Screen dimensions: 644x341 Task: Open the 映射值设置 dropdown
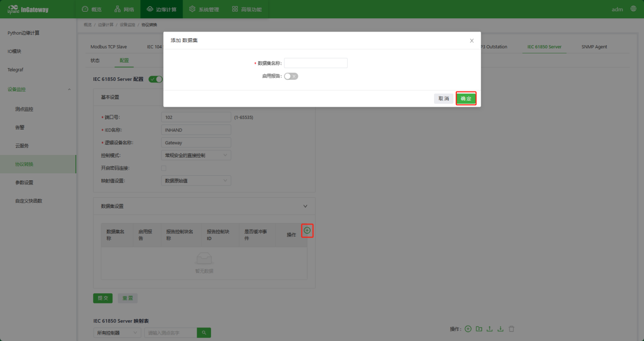click(196, 181)
